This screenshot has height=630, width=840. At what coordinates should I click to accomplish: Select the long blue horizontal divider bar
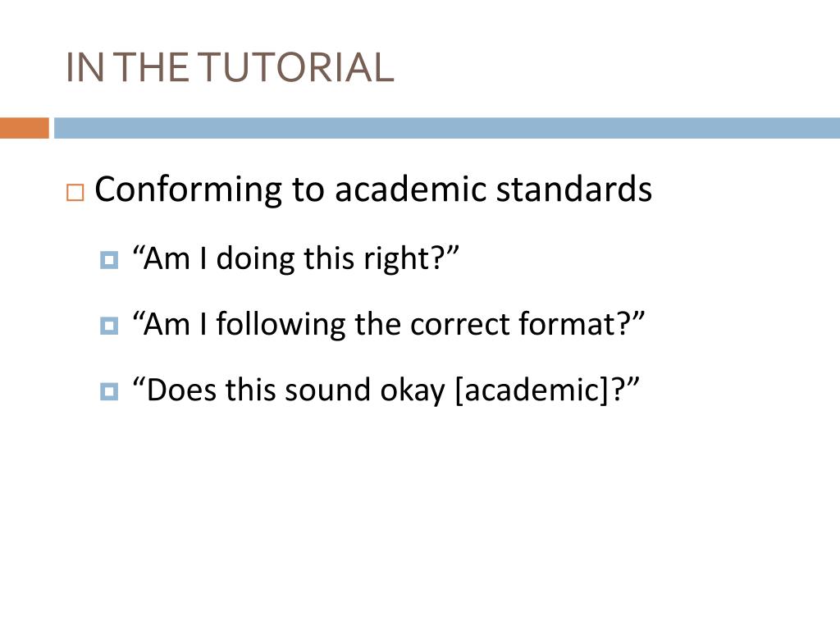click(447, 128)
